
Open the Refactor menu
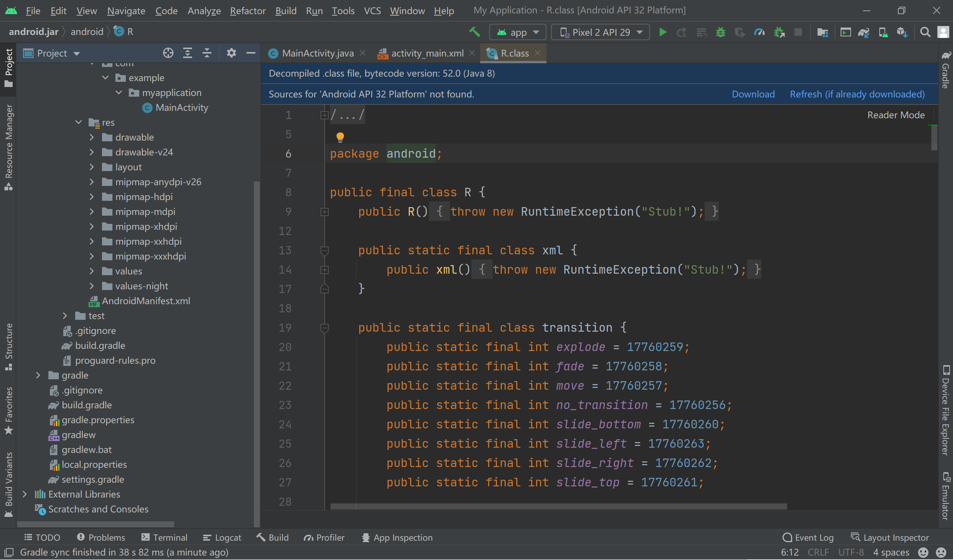248,10
